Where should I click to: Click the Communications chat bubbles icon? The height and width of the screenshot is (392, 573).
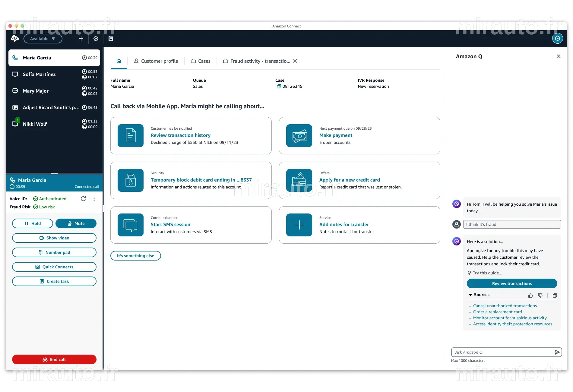[131, 225]
